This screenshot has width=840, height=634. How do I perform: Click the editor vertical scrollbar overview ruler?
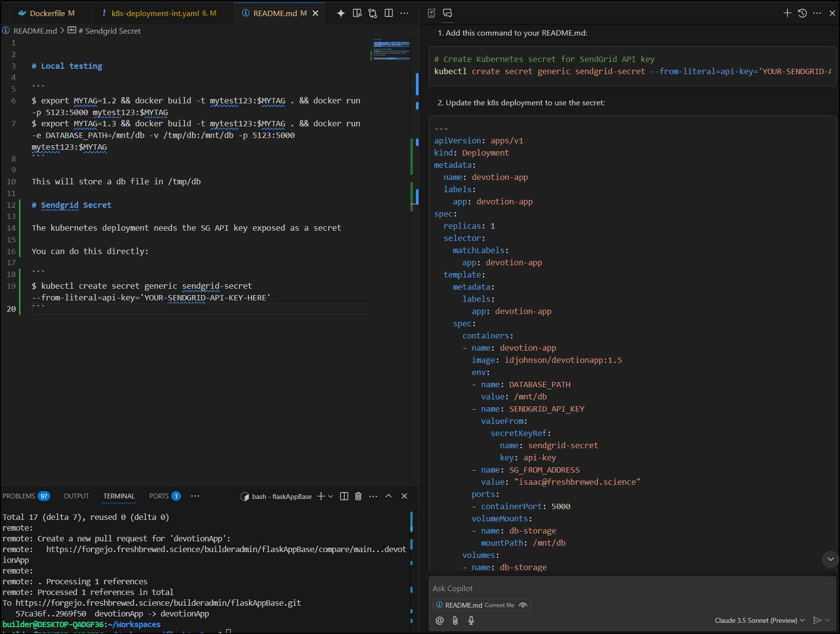(415, 261)
